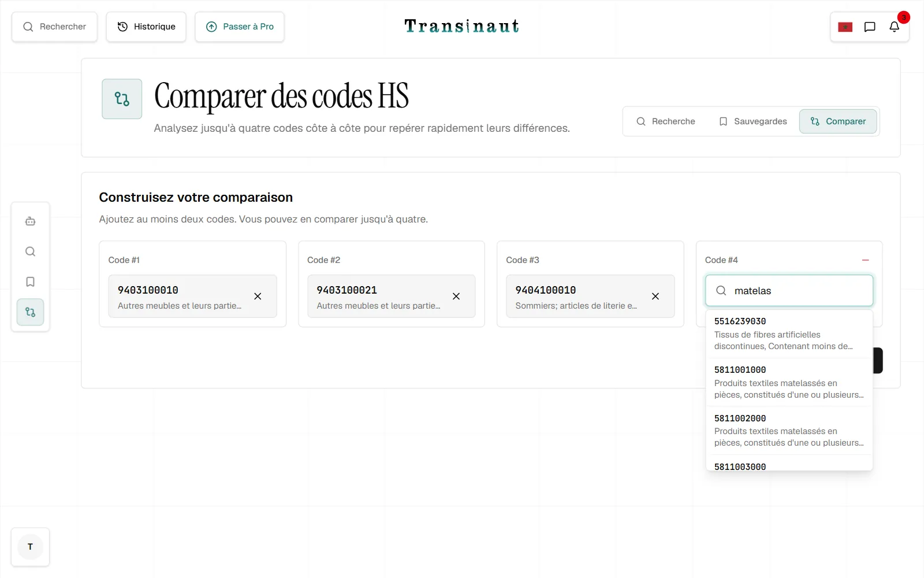Viewport: 924px width, 578px height.
Task: Select suggestion 5811001000
Action: 789,383
